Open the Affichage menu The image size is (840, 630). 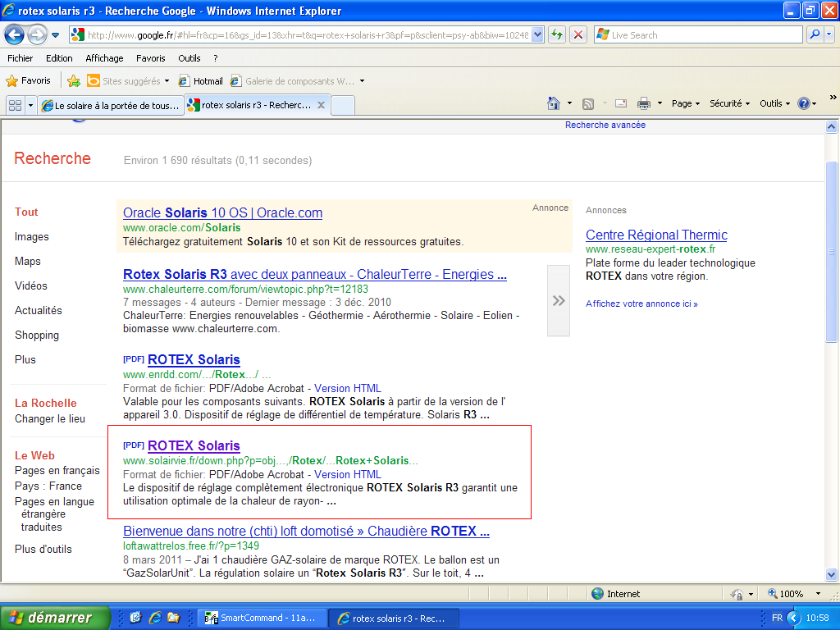(104, 58)
